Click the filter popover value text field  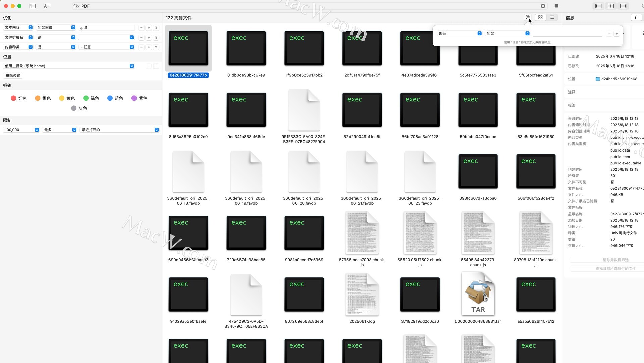(x=568, y=33)
